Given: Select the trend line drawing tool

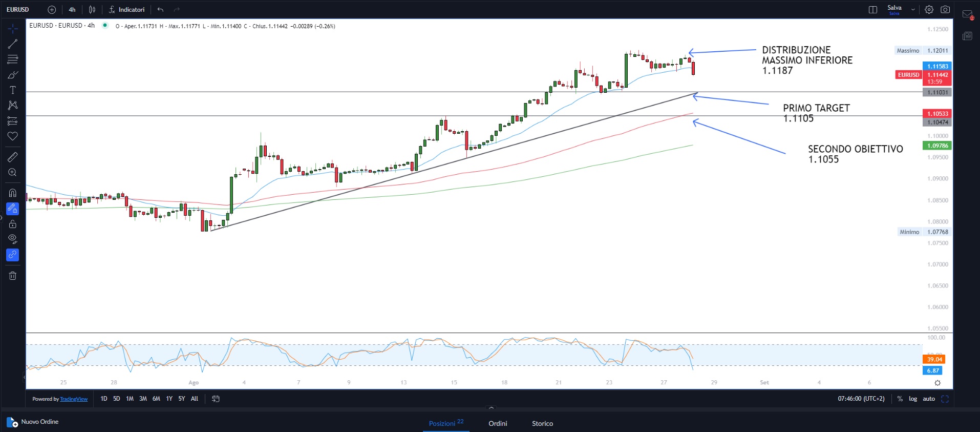Looking at the screenshot, I should coord(13,44).
